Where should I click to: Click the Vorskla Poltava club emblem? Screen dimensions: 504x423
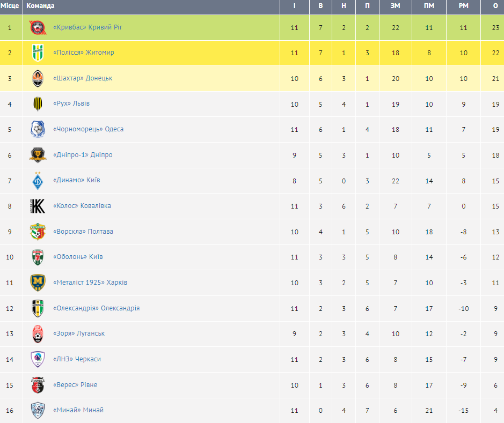coord(38,232)
